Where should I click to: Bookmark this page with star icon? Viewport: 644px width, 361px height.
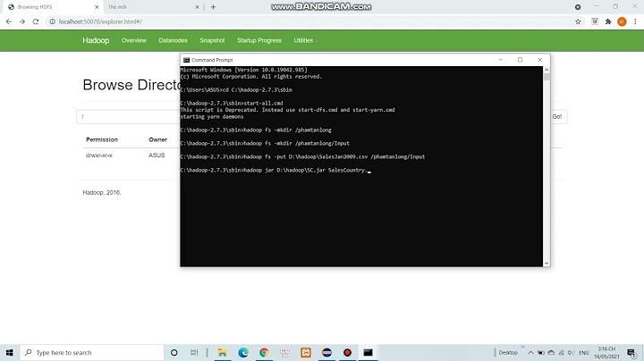click(578, 21)
